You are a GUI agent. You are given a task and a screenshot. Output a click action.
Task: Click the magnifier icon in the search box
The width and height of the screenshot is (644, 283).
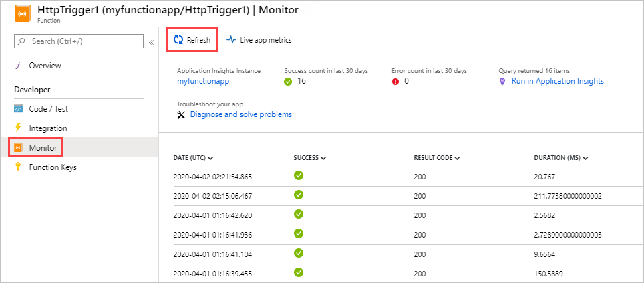[22, 41]
